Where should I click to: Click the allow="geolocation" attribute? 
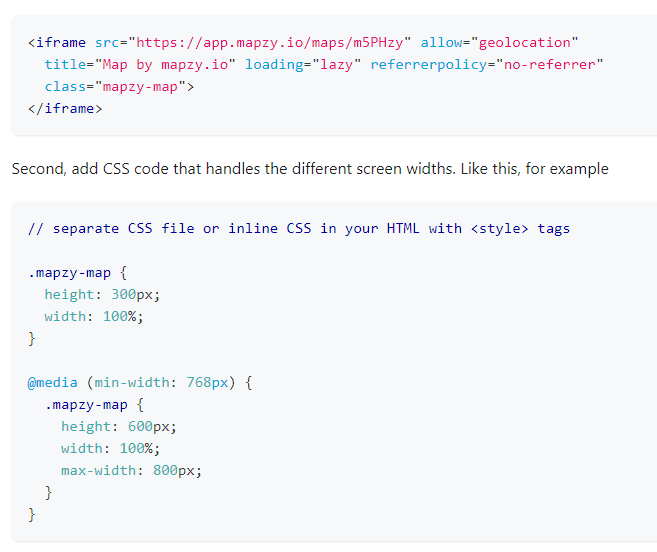pos(500,42)
